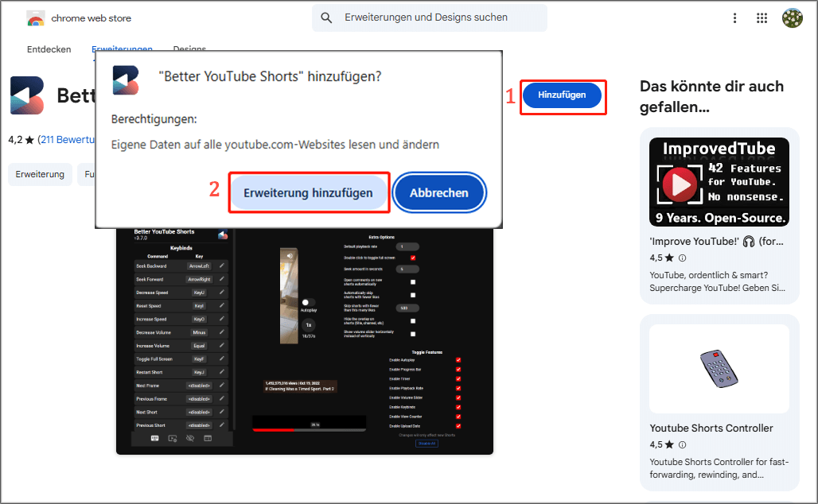Open the profile avatar menu

coord(792,18)
